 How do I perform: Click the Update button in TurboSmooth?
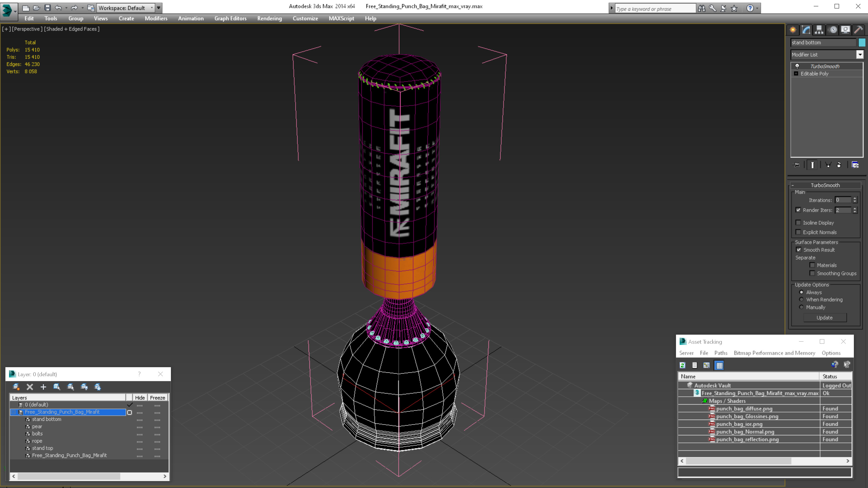pos(825,318)
